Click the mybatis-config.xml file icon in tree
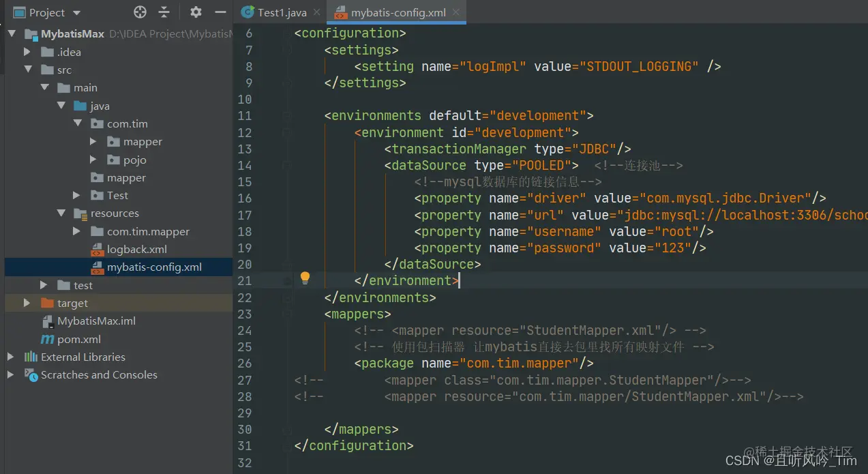The height and width of the screenshot is (474, 868). point(97,267)
